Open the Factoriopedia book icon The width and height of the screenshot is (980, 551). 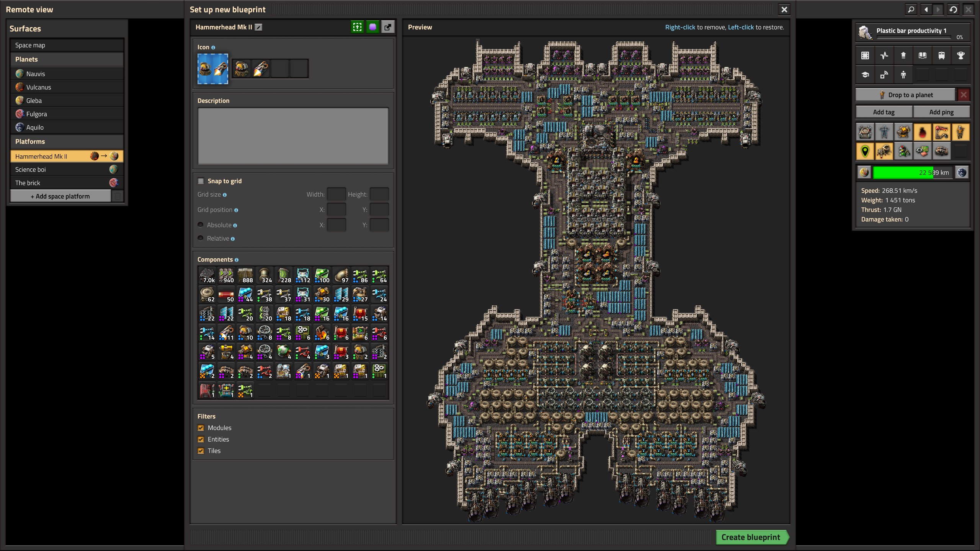(922, 55)
